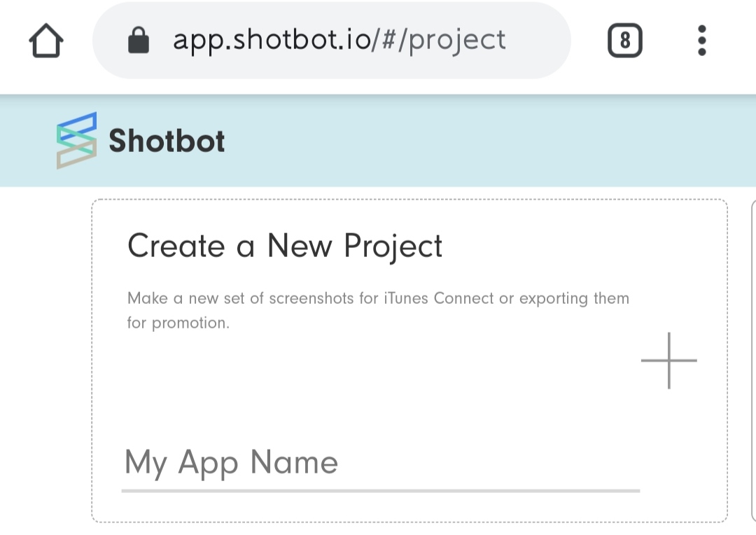756x535 pixels.
Task: Tap the browser home icon
Action: pyautogui.click(x=45, y=41)
